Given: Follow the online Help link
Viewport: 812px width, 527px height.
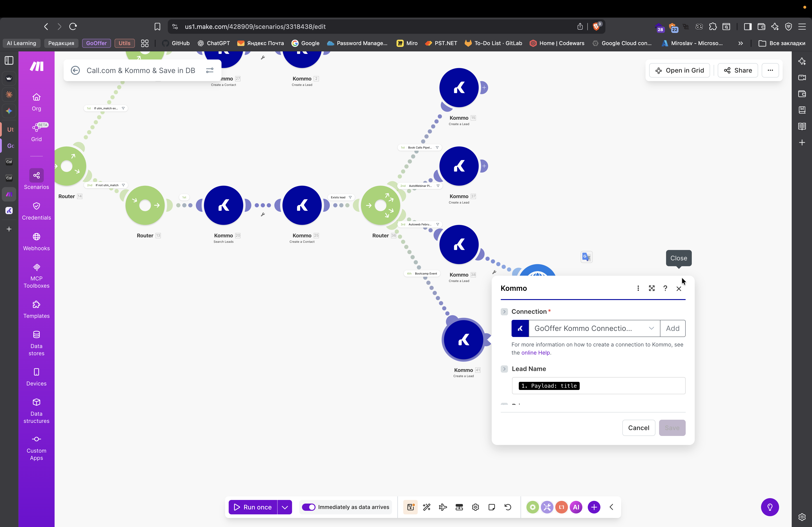Looking at the screenshot, I should pyautogui.click(x=535, y=353).
